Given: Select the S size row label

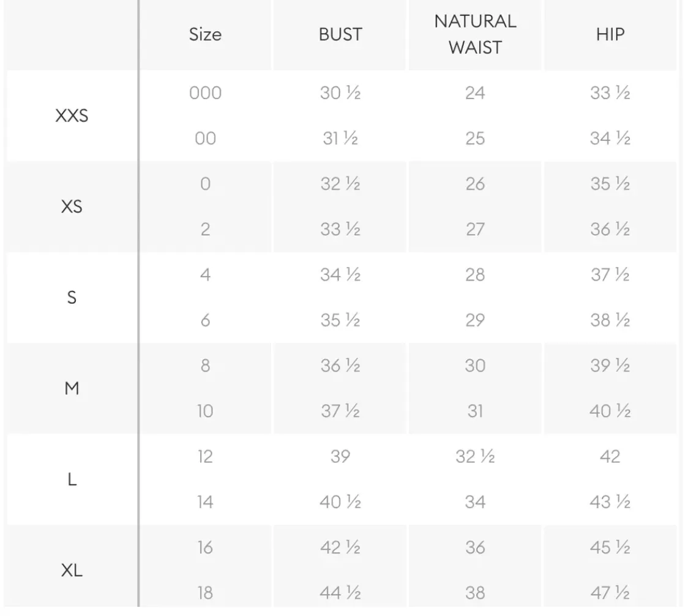Looking at the screenshot, I should click(x=72, y=297).
